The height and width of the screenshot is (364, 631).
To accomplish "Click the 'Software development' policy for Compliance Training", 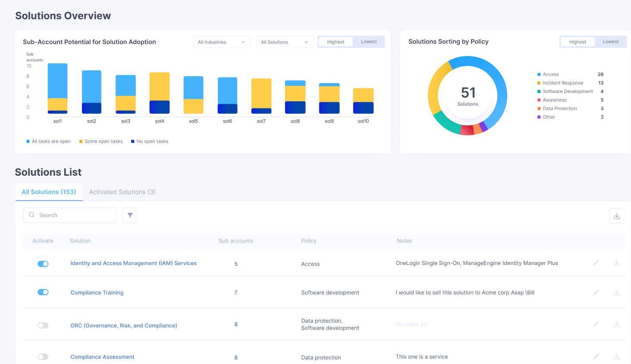I will click(x=330, y=292).
